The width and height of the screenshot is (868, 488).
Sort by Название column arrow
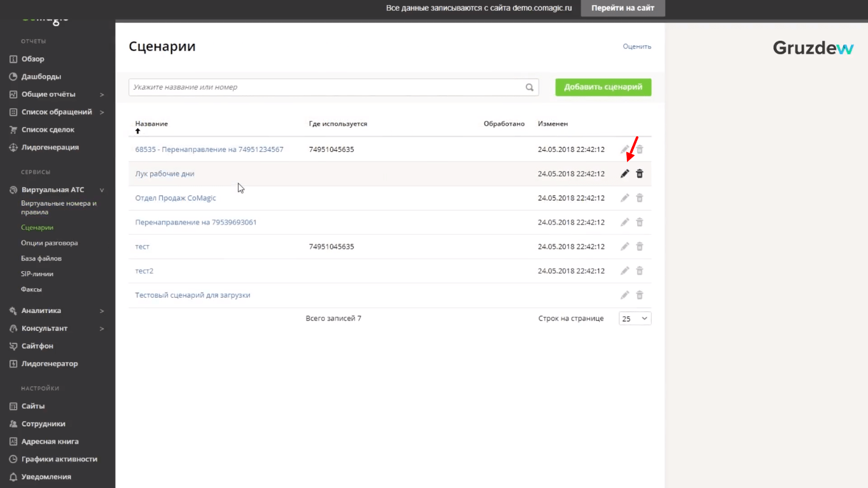[x=138, y=131]
